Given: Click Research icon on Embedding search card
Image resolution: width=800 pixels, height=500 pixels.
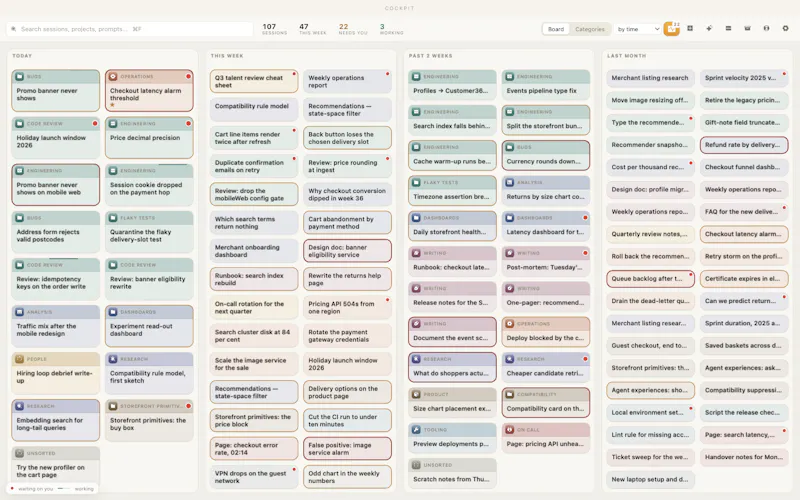Looking at the screenshot, I should pos(19,406).
